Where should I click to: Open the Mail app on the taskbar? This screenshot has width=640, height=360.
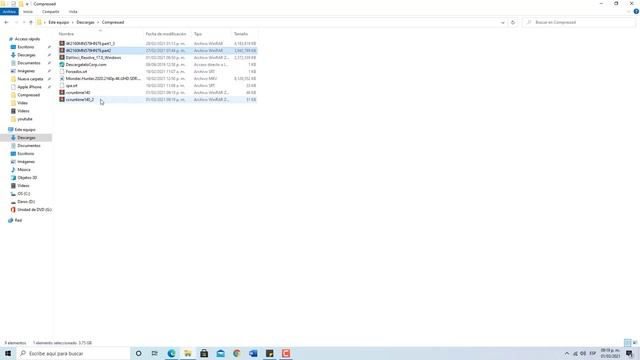point(220,353)
